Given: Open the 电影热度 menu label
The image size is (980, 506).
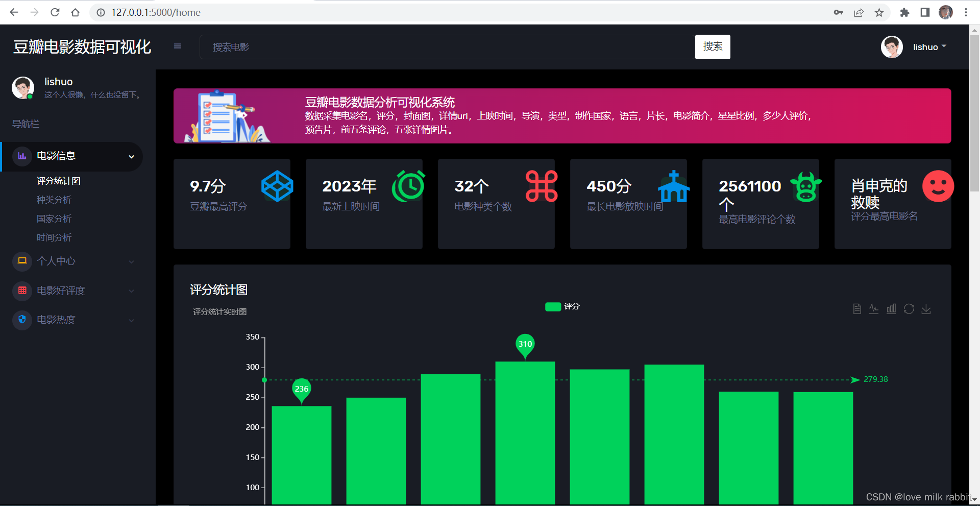Looking at the screenshot, I should [x=56, y=320].
